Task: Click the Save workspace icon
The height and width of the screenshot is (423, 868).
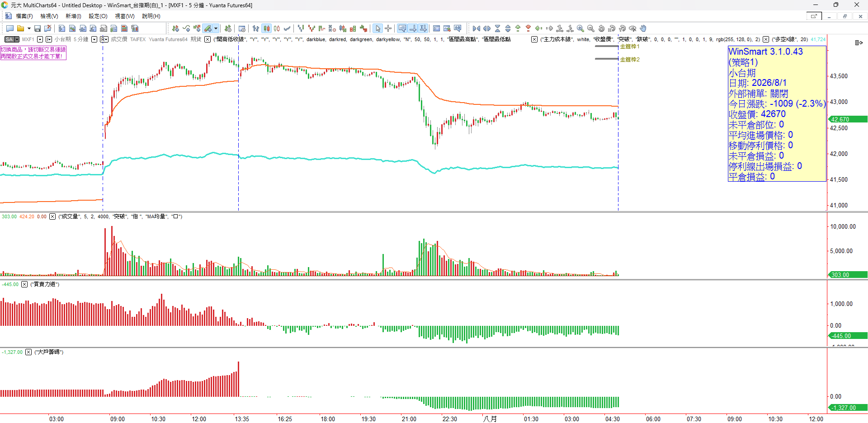Action: pyautogui.click(x=38, y=28)
